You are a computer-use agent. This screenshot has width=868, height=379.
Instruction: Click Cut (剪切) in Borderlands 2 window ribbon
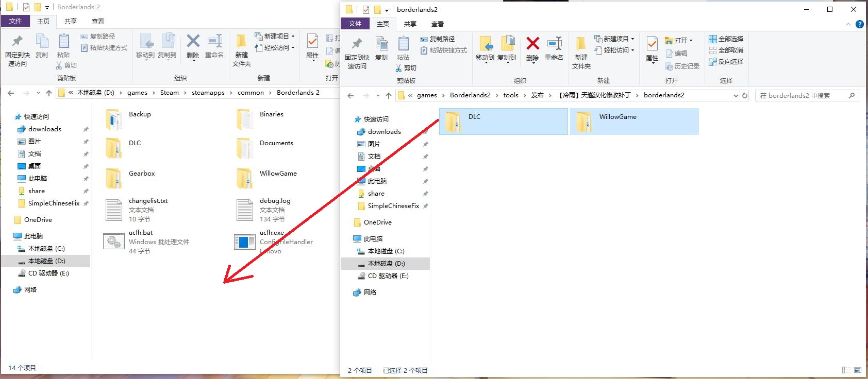[x=66, y=65]
